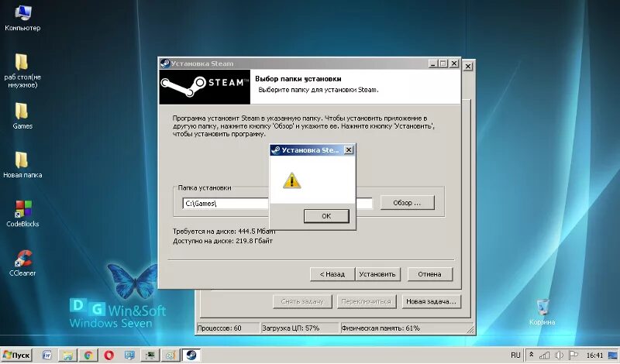Click the Steam logo in installer header

205,87
